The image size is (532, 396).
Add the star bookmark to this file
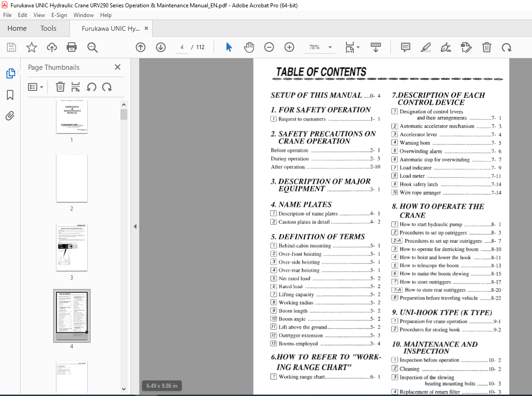coord(32,47)
